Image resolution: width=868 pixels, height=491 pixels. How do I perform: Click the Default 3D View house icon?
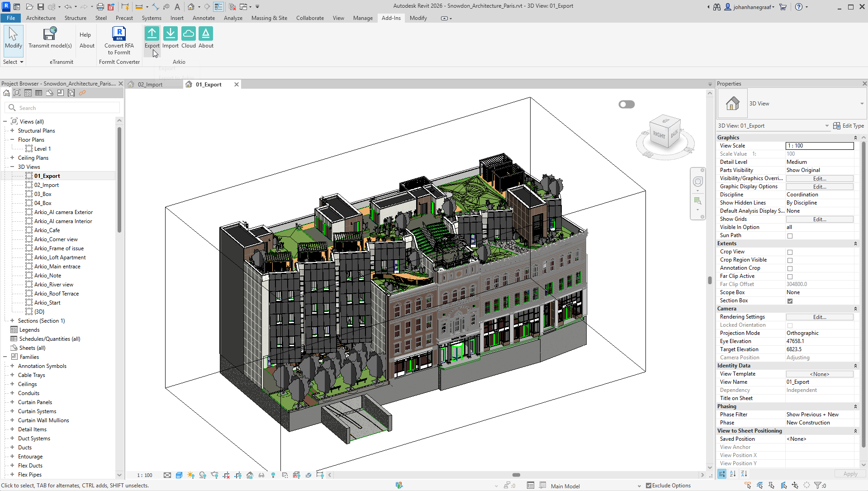coord(191,7)
